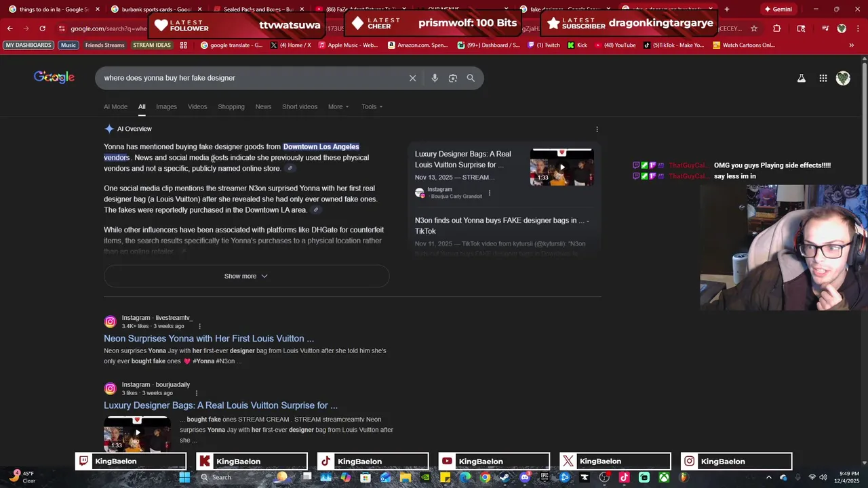Open AI Overview three-dot options menu
This screenshot has height=488, width=868.
[x=597, y=129]
